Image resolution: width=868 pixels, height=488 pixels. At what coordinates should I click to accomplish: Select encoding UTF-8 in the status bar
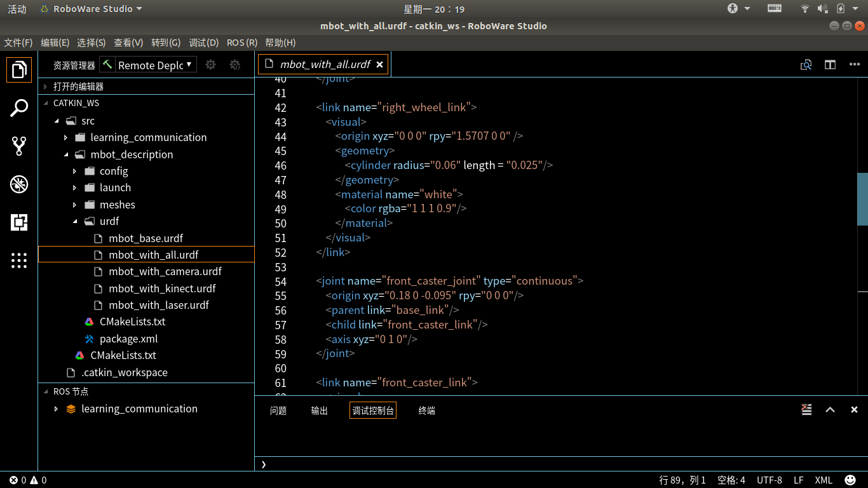770,480
